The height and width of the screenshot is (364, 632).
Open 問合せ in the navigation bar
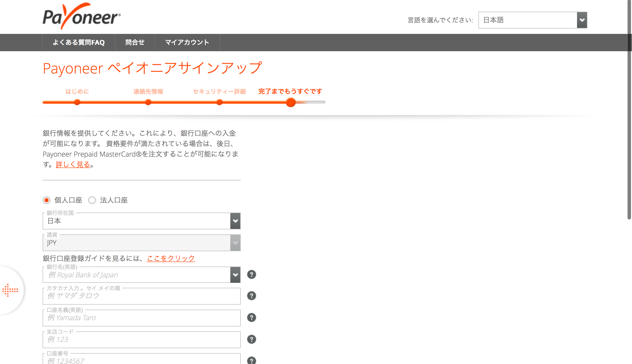(135, 43)
